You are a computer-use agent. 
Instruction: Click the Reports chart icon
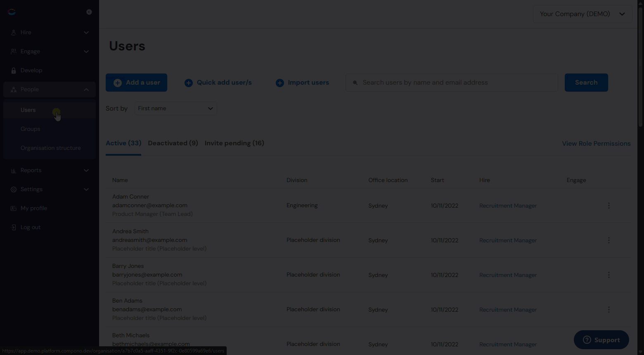pyautogui.click(x=14, y=170)
